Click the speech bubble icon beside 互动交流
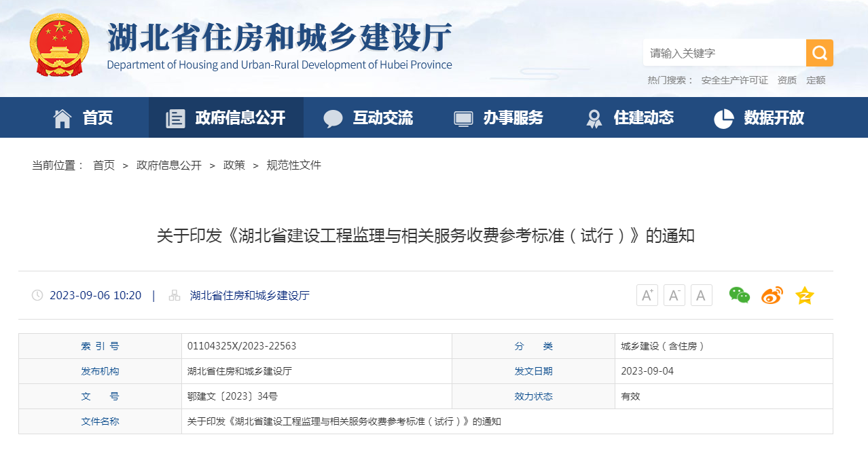This screenshot has height=458, width=868. [x=333, y=119]
